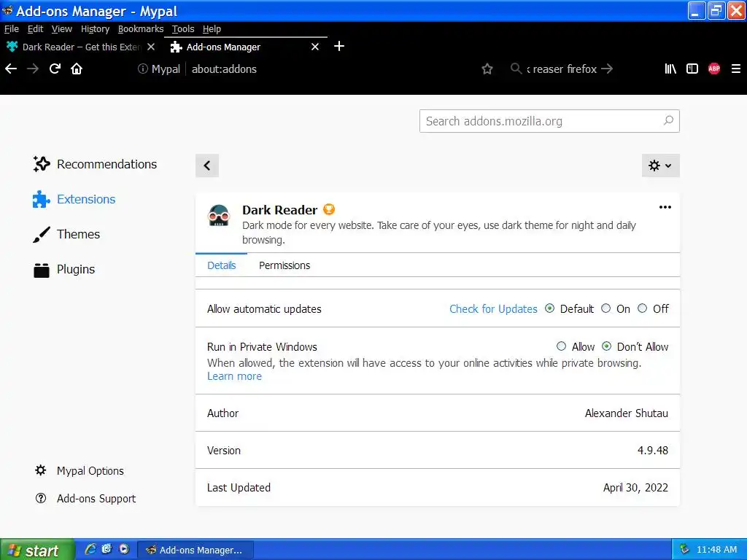Toggle the sidebars toolbar icon
This screenshot has width=747, height=560.
click(x=692, y=69)
